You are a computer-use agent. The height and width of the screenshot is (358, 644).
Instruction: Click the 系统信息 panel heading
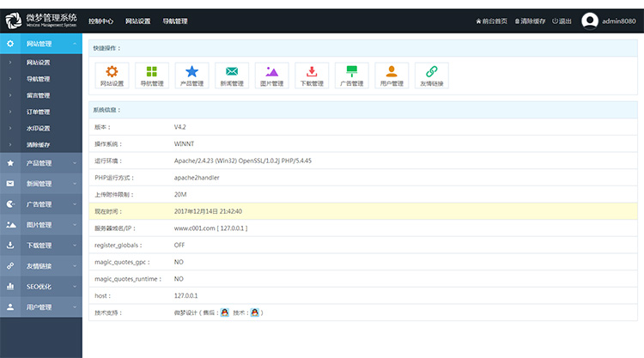(x=106, y=110)
